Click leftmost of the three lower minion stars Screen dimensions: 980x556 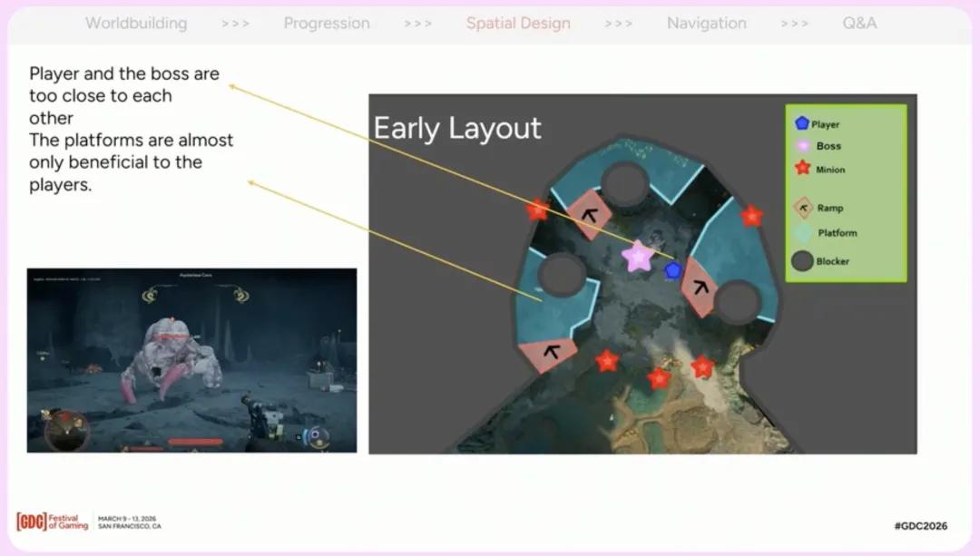click(607, 360)
